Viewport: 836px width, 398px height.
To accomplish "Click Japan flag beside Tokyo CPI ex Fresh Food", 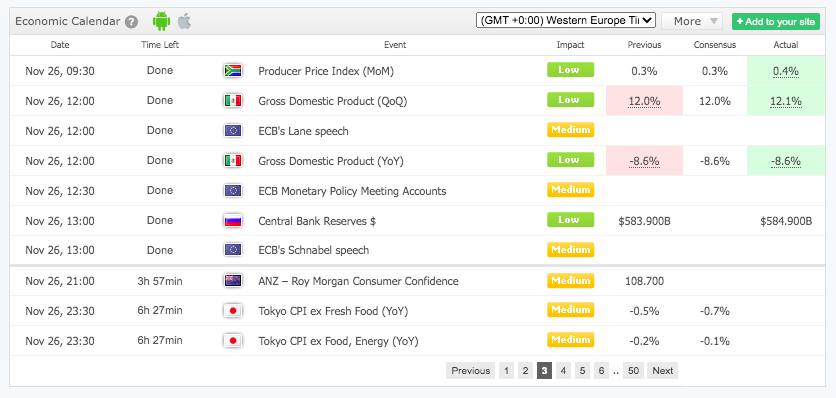I will [x=233, y=311].
